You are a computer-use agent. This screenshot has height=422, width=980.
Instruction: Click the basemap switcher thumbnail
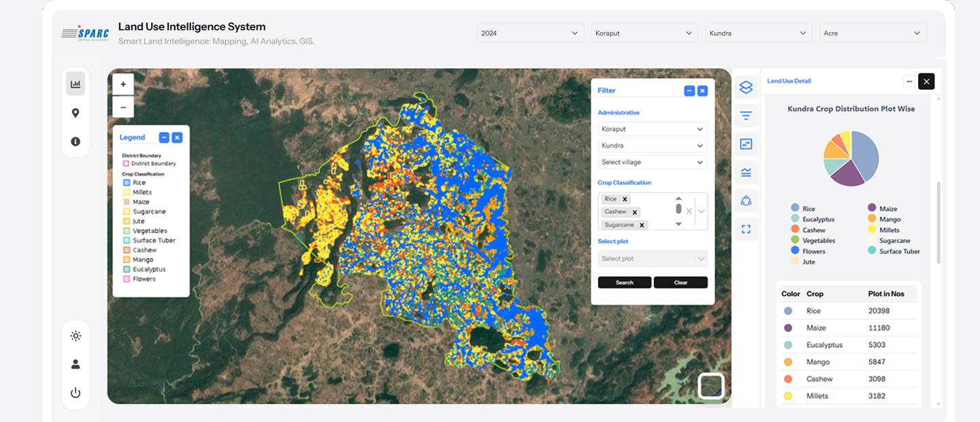pyautogui.click(x=711, y=386)
